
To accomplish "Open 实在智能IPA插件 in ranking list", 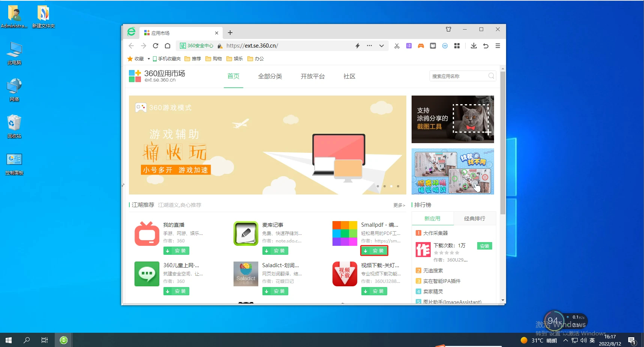I will click(442, 281).
